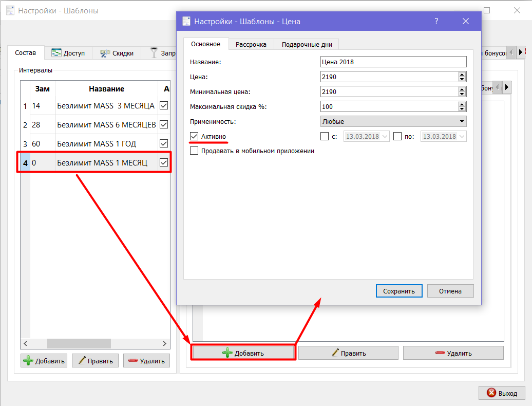Click the Интервалы scrollbar right arrow
Image resolution: width=532 pixels, height=406 pixels.
tap(164, 343)
